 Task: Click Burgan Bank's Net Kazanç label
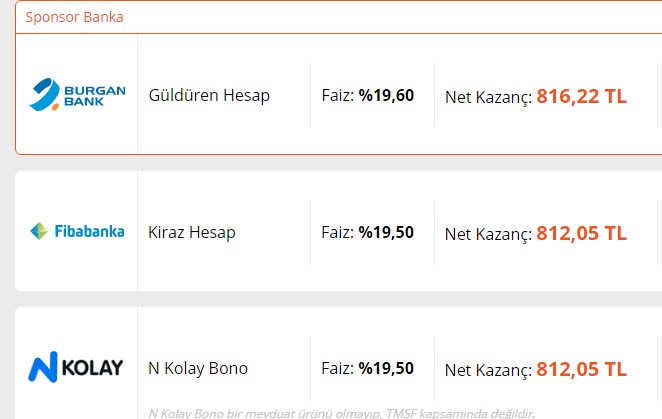488,98
